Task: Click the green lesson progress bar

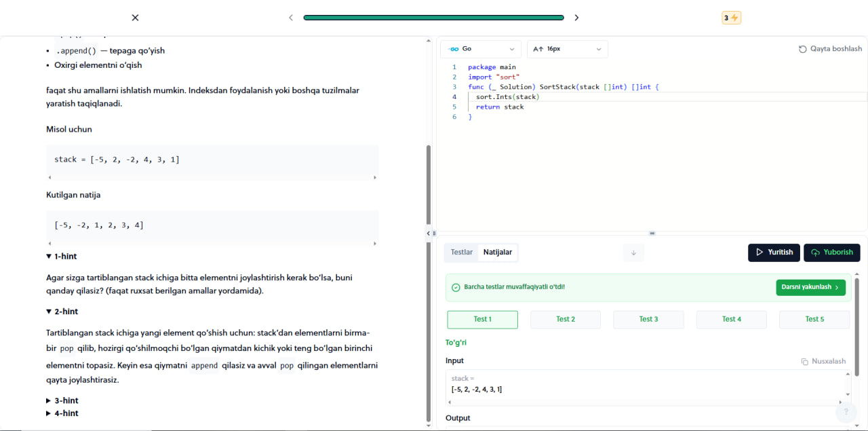Action: click(434, 18)
